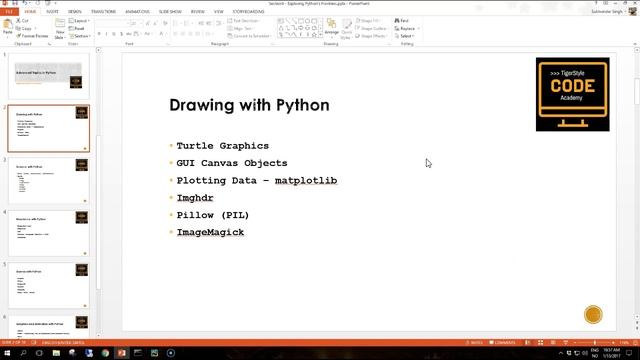The width and height of the screenshot is (640, 360).
Task: Toggle text Shadow formatting
Action: pos(122,34)
